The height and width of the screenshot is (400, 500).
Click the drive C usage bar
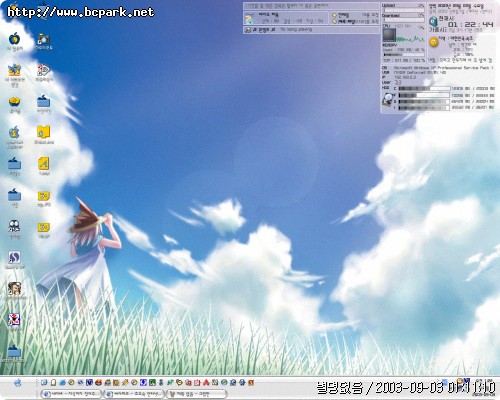pyautogui.click(x=424, y=88)
